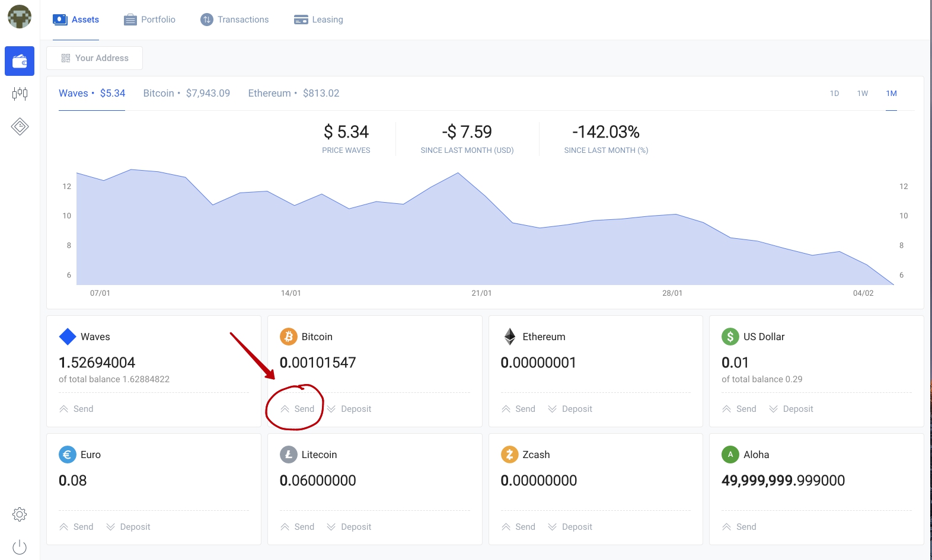
Task: Send Aloha from the Aloha card
Action: [739, 527]
